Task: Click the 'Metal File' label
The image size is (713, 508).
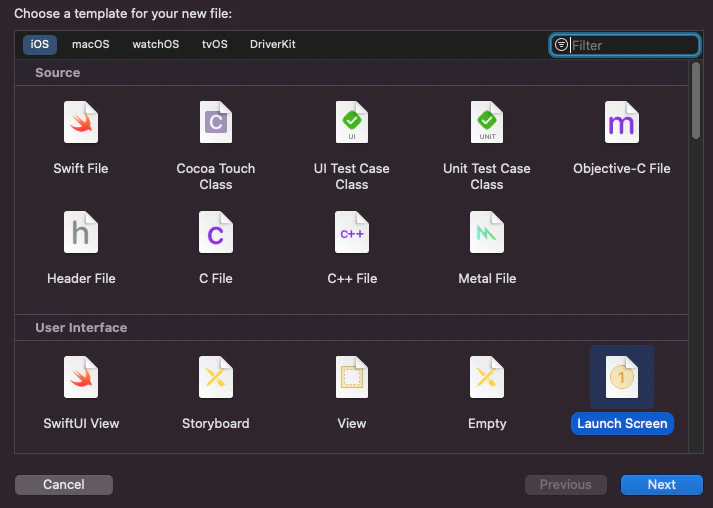Action: 487,278
